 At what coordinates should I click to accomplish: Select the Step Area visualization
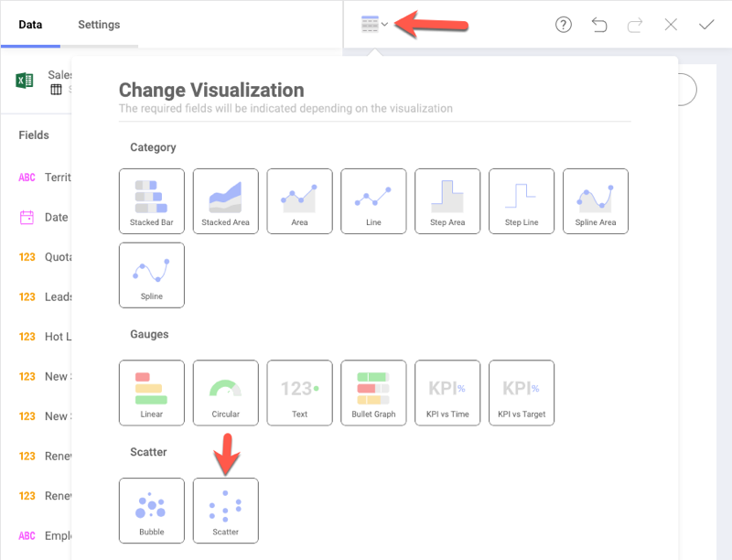[447, 200]
